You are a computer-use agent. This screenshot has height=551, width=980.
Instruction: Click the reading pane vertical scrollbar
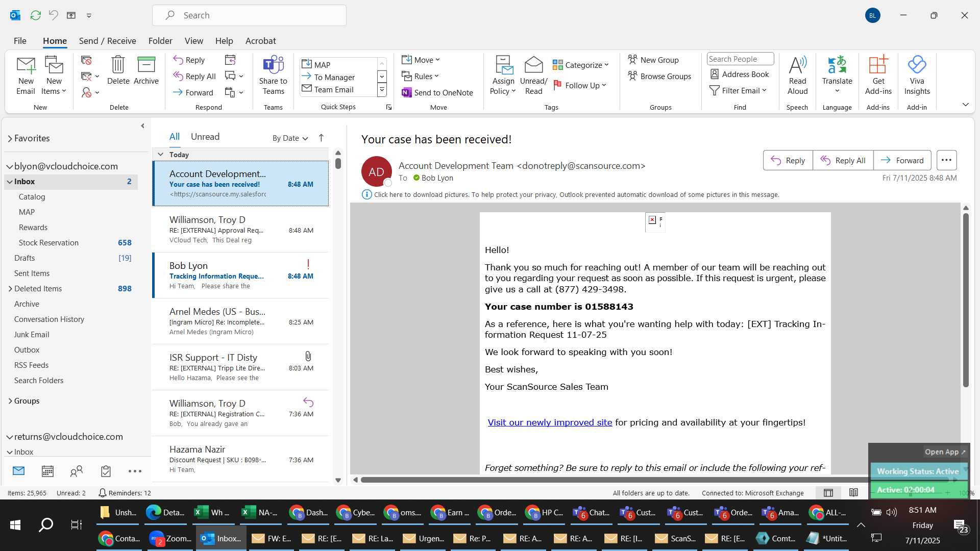pyautogui.click(x=966, y=300)
